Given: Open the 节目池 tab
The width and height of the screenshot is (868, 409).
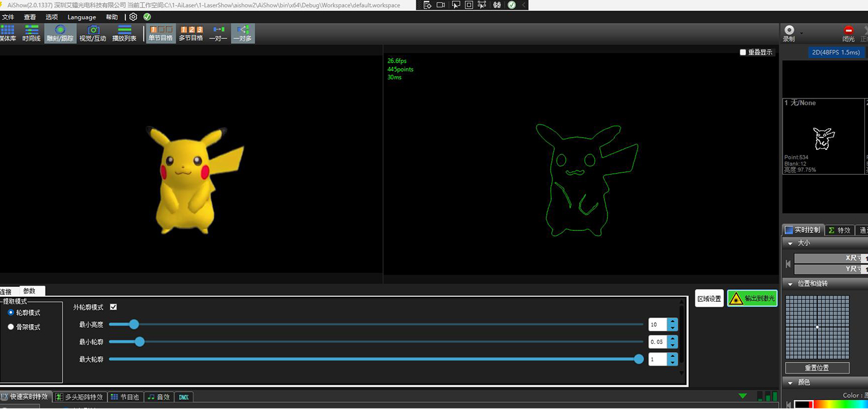Looking at the screenshot, I should tap(125, 397).
